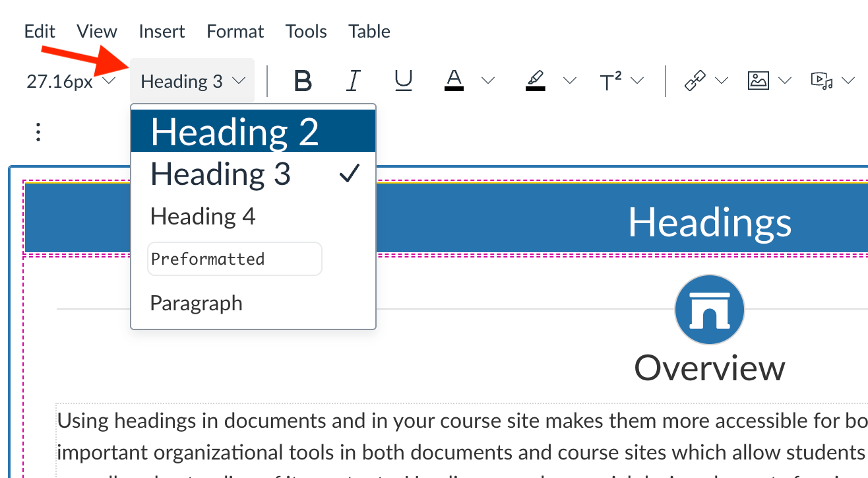Open the Format menu

pos(235,31)
